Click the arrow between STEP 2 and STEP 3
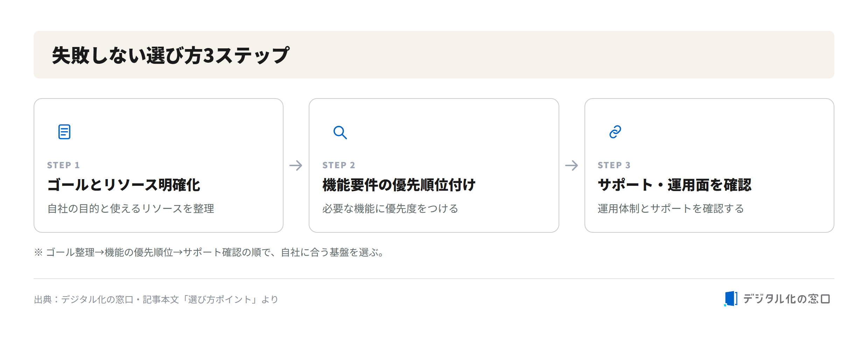 (572, 165)
